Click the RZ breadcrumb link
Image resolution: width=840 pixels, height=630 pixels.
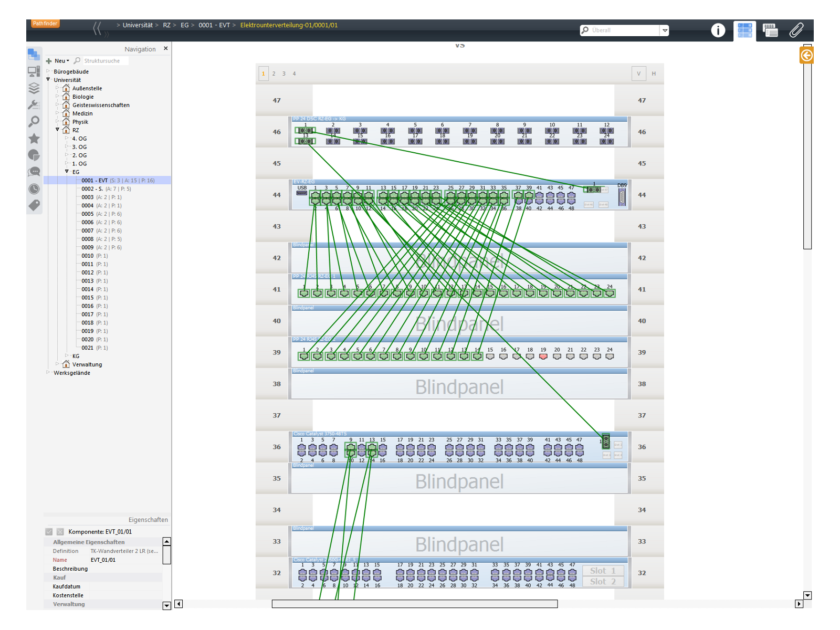tap(166, 25)
